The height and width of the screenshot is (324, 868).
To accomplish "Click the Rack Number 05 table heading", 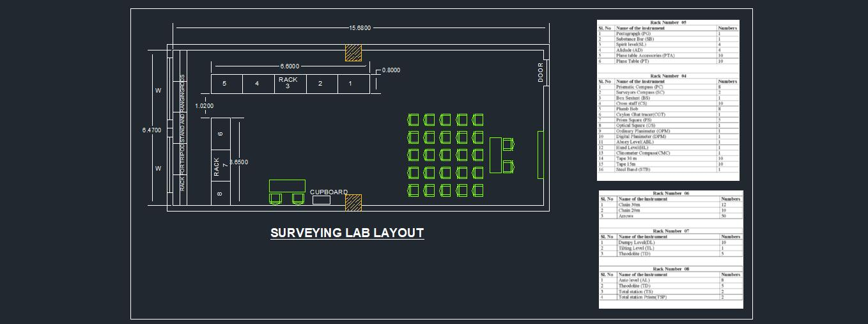I will click(668, 22).
